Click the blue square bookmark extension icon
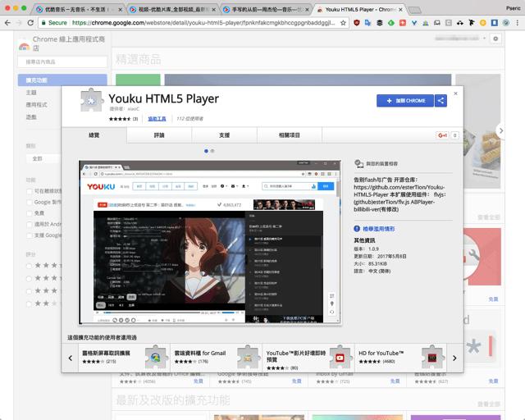Screen dimensions: 525x420 (x=494, y=23)
